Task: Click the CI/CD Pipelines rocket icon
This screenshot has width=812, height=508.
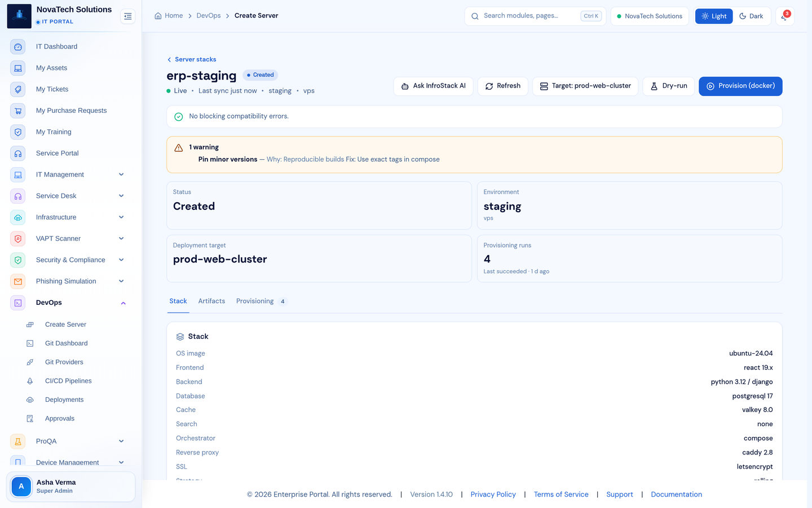Action: tap(30, 381)
